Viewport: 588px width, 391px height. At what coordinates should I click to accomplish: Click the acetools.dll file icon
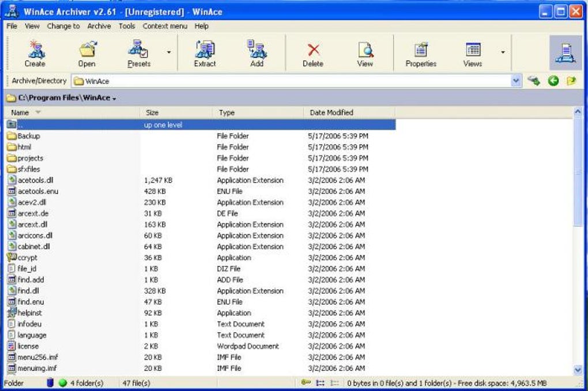pyautogui.click(x=12, y=180)
